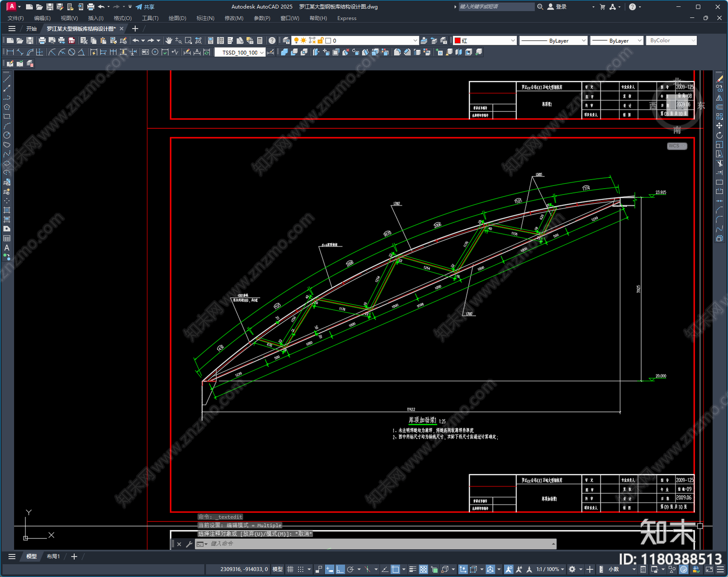
Task: Select the Hatch tool in draw toolbar
Action: click(7, 210)
